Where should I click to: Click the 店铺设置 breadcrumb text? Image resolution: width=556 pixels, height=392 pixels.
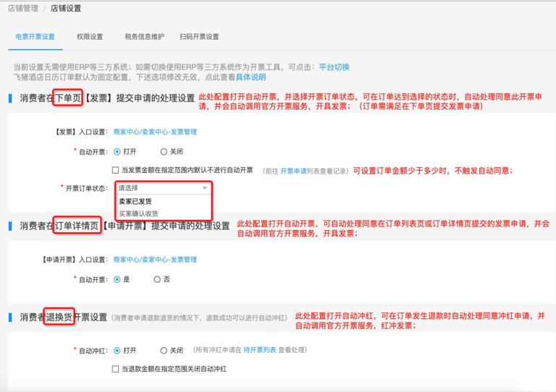coord(66,9)
